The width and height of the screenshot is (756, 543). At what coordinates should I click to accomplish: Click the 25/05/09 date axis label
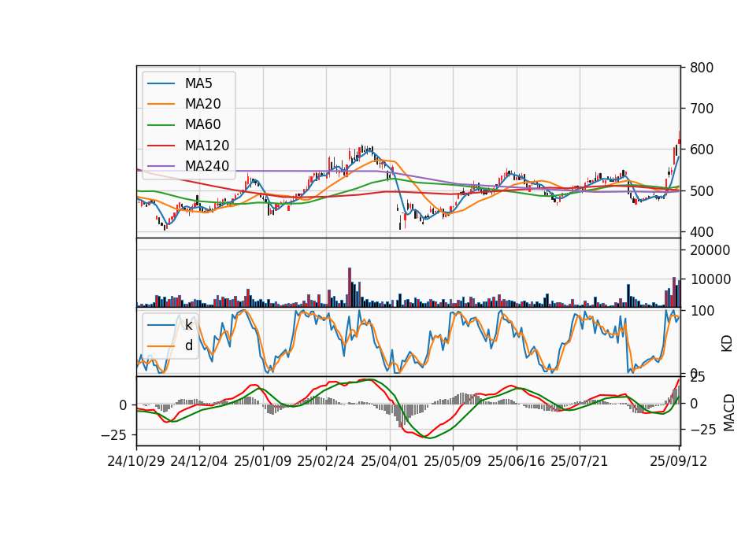(453, 462)
